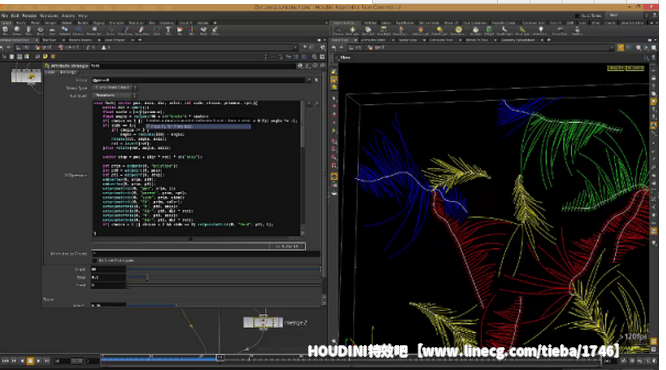Select the Draw Curve shelf tool
Image resolution: width=666 pixels, height=370 pixels.
(125, 31)
